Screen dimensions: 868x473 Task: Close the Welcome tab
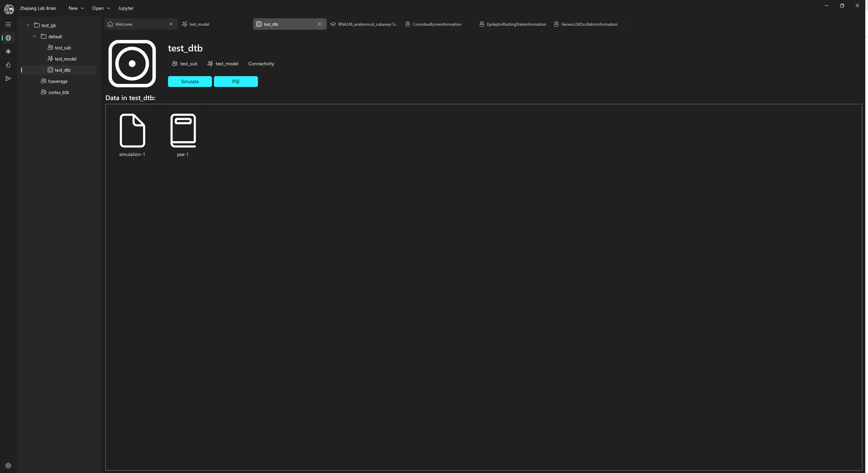pyautogui.click(x=171, y=24)
